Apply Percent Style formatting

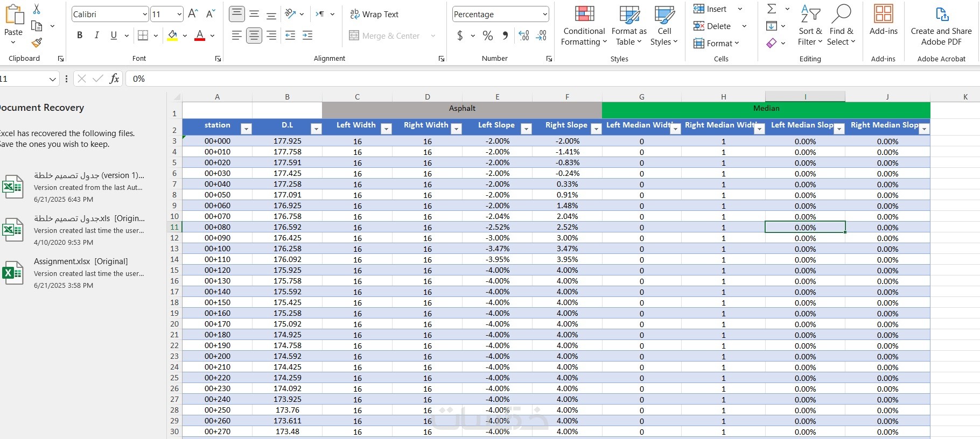(x=488, y=36)
